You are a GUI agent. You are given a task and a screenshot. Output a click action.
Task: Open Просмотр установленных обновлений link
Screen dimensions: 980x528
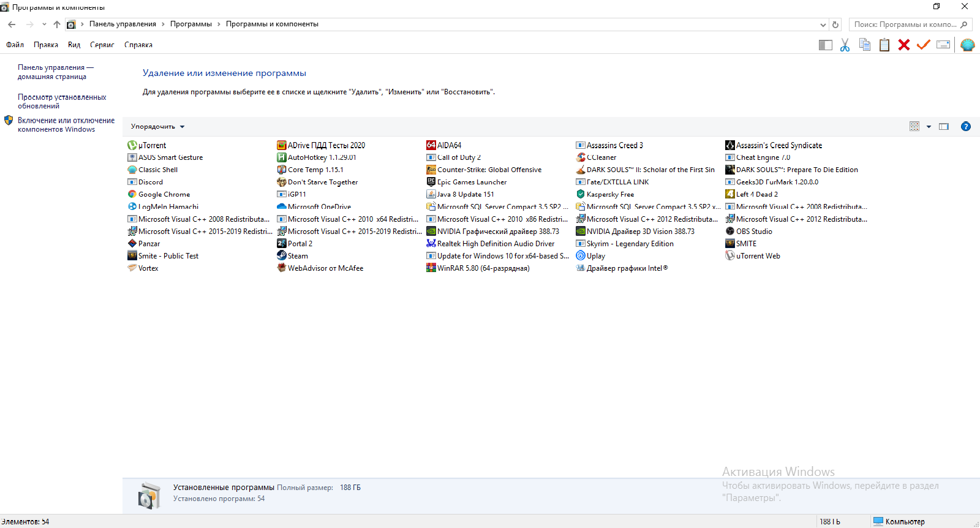point(62,102)
